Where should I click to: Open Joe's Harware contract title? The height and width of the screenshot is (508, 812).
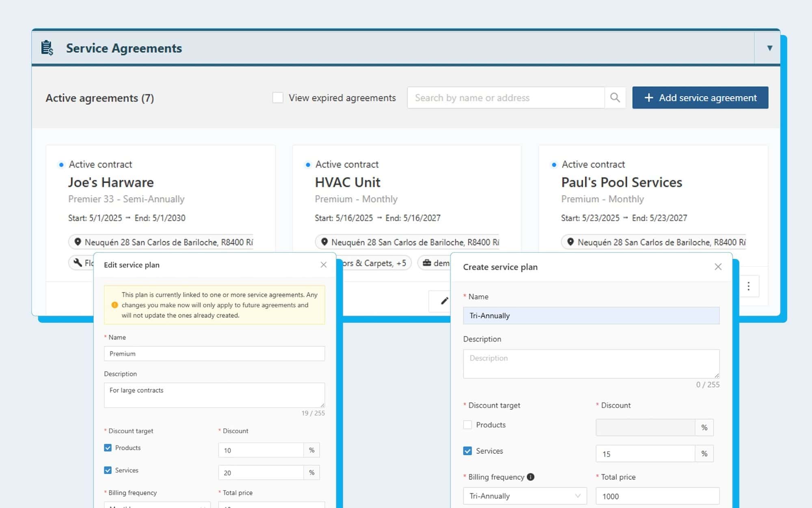[111, 182]
